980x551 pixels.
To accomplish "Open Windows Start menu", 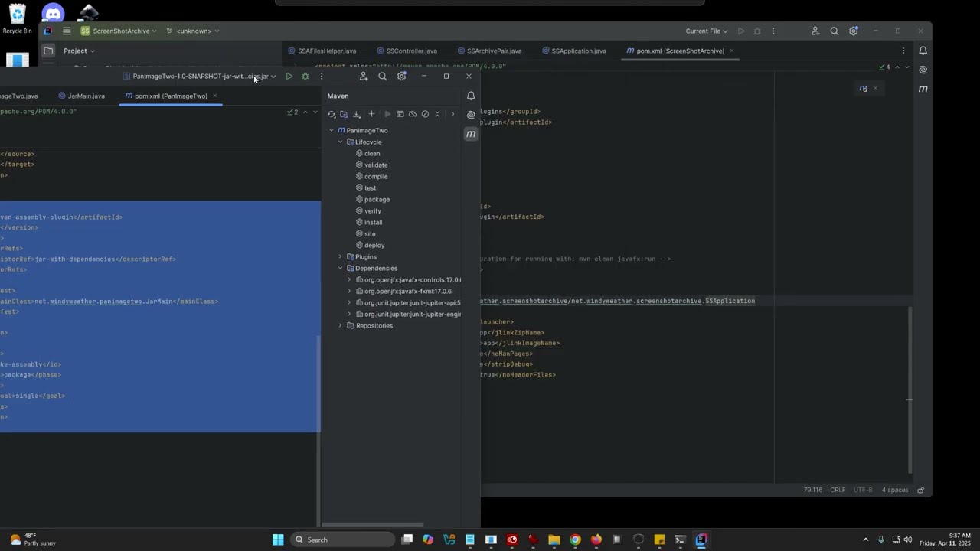I will tap(278, 540).
